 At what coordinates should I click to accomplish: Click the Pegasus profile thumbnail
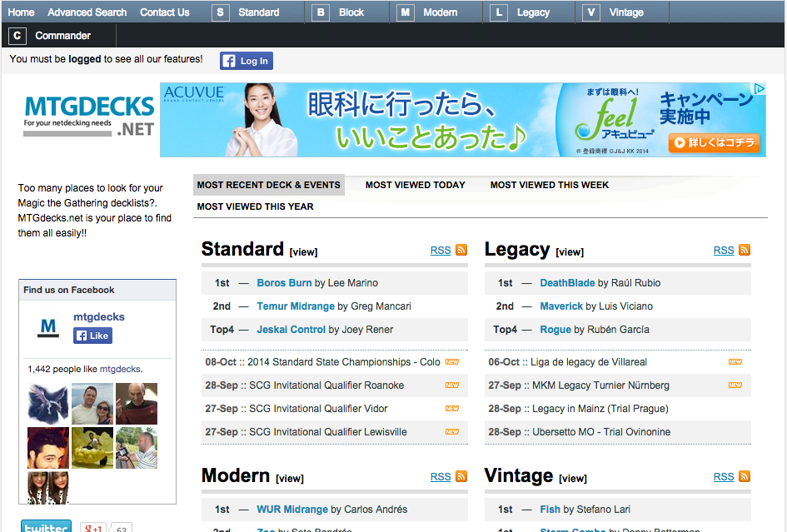(47, 404)
